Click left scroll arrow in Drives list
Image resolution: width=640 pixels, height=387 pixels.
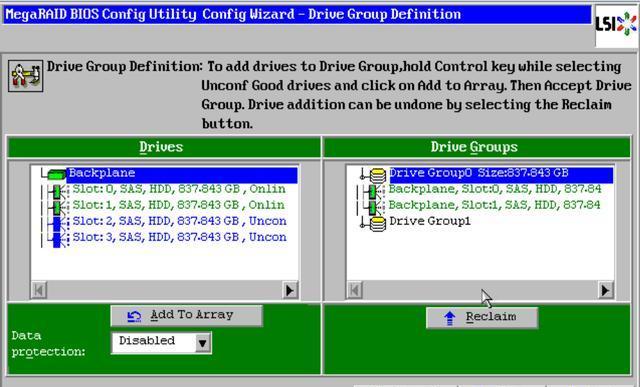[x=39, y=290]
